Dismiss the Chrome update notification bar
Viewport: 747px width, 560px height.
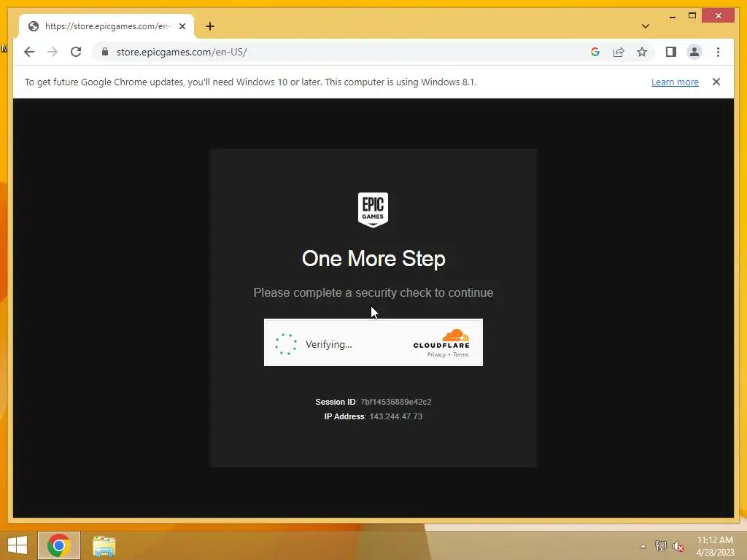click(x=716, y=82)
